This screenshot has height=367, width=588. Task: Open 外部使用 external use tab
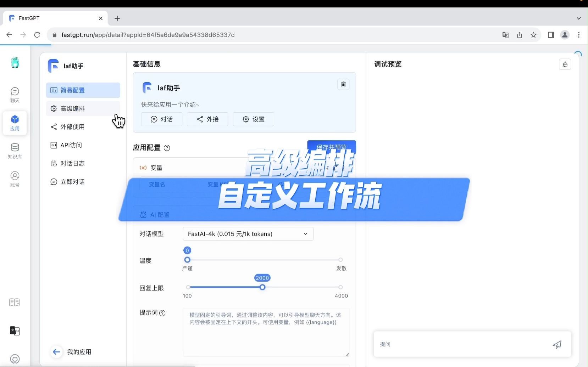tap(83, 127)
